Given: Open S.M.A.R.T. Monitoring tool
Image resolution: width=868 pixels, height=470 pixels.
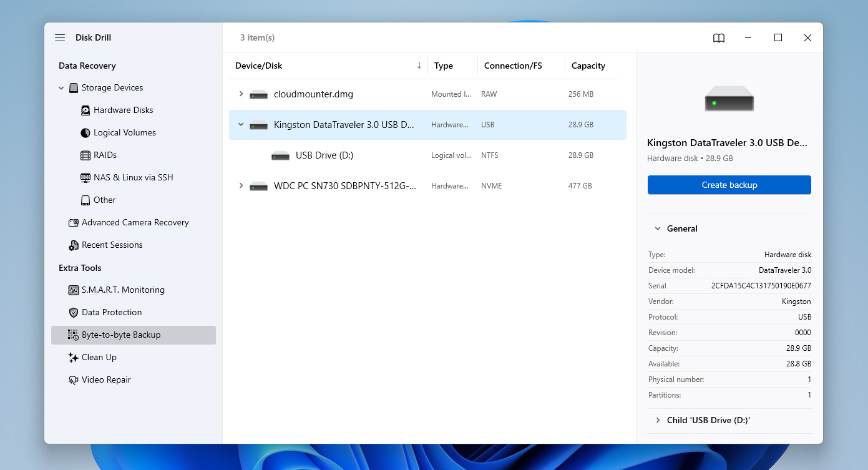Looking at the screenshot, I should tap(123, 290).
